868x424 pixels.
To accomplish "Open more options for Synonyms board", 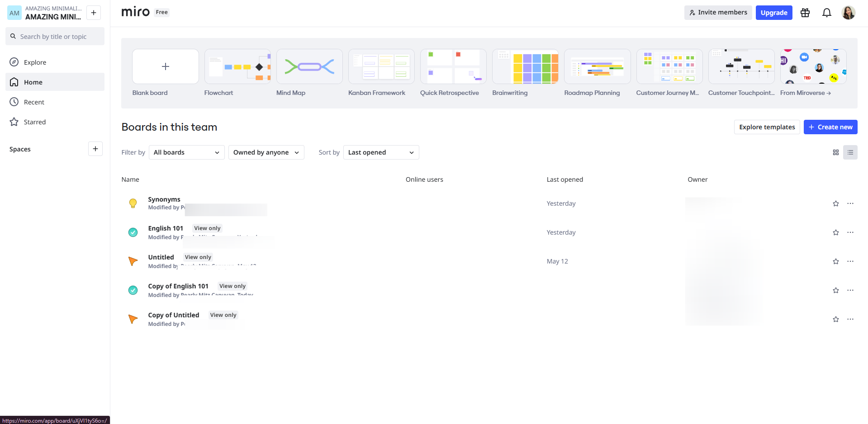I will pyautogui.click(x=850, y=203).
